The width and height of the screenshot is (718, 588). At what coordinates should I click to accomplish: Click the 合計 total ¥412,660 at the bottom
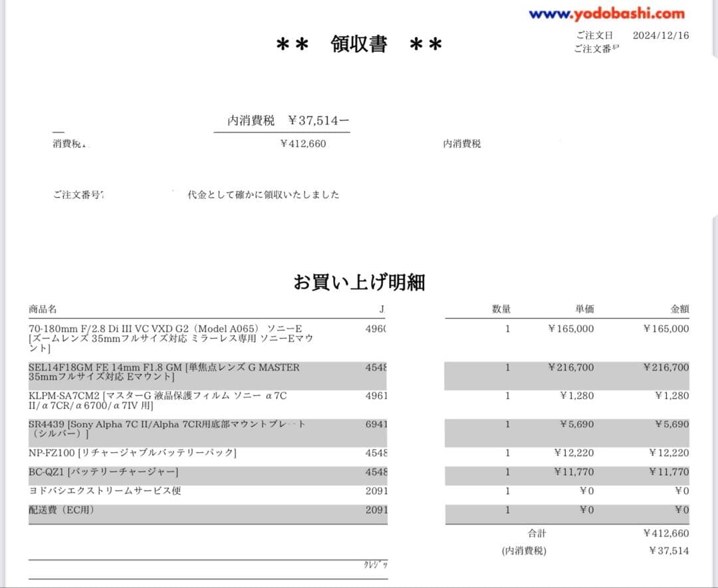coord(666,533)
